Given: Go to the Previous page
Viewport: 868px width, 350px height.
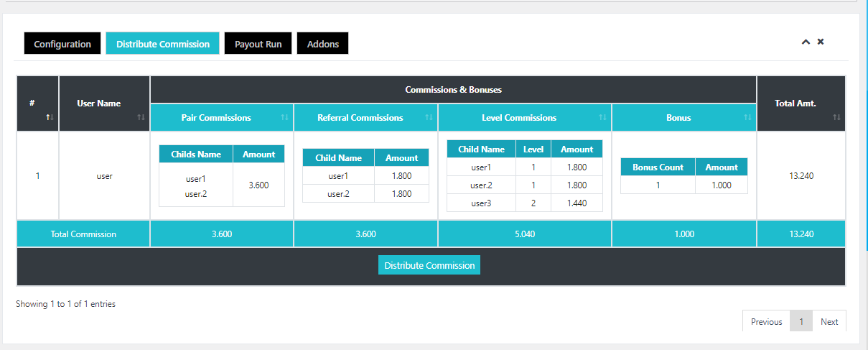Looking at the screenshot, I should 766,321.
